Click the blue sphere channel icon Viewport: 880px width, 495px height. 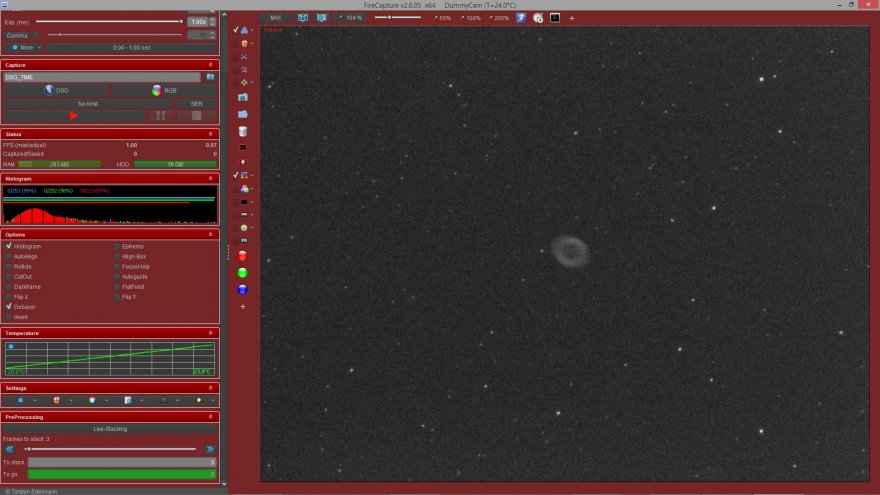pyautogui.click(x=243, y=290)
